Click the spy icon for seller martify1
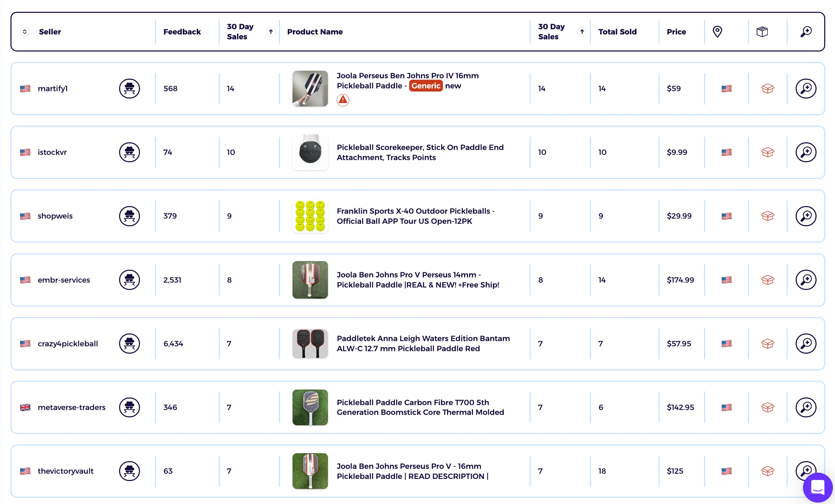Image resolution: width=835 pixels, height=504 pixels. tap(130, 88)
